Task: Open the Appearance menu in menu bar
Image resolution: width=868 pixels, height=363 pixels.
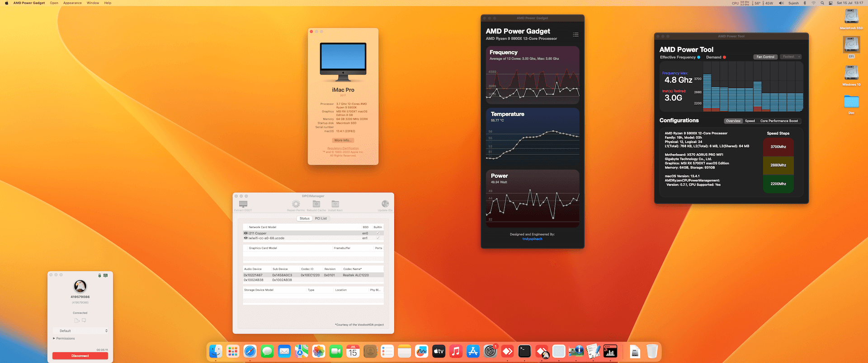Action: pyautogui.click(x=72, y=3)
